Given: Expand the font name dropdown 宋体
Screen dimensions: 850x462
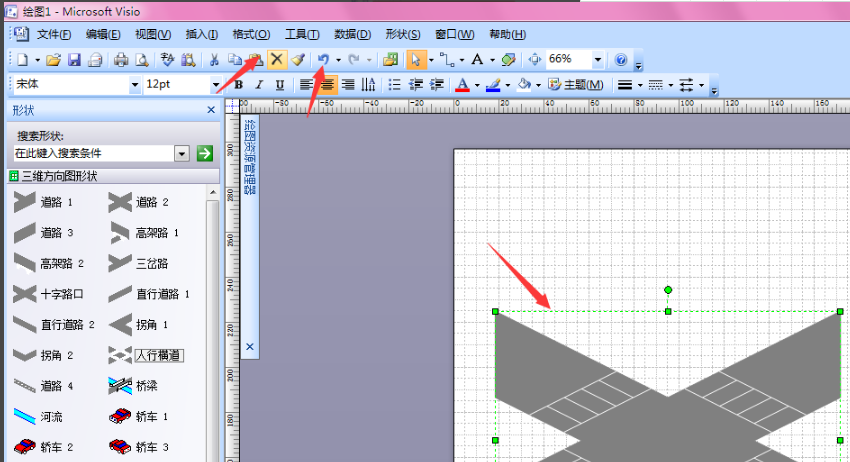Looking at the screenshot, I should (135, 85).
